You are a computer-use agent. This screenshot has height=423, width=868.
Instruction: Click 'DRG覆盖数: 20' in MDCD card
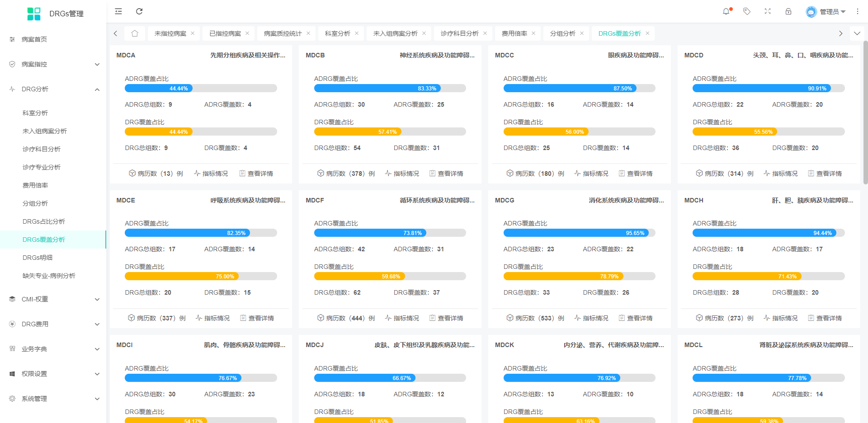coord(795,148)
